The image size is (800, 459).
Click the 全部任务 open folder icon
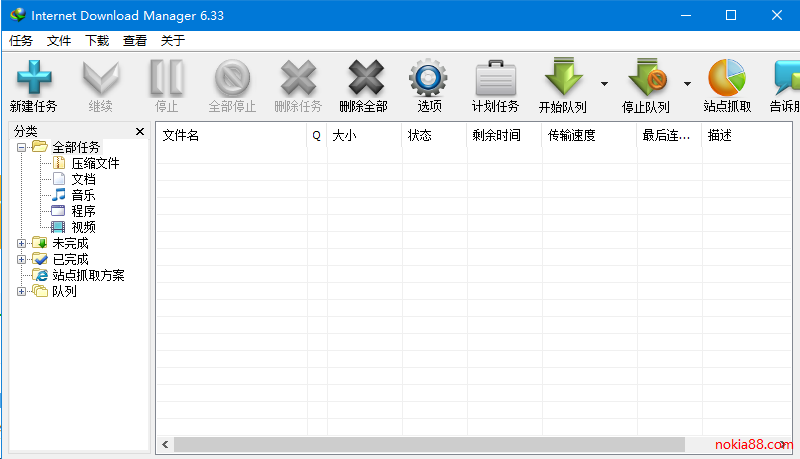tap(40, 147)
